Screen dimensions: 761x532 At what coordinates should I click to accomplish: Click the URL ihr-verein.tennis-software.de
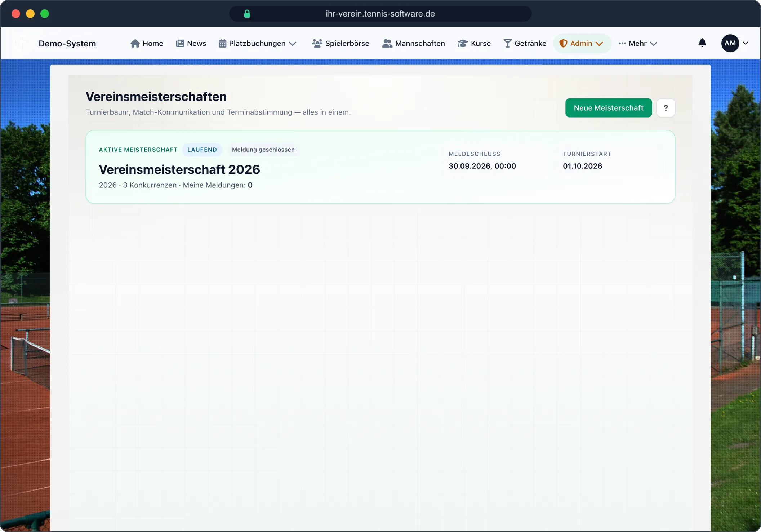click(380, 14)
